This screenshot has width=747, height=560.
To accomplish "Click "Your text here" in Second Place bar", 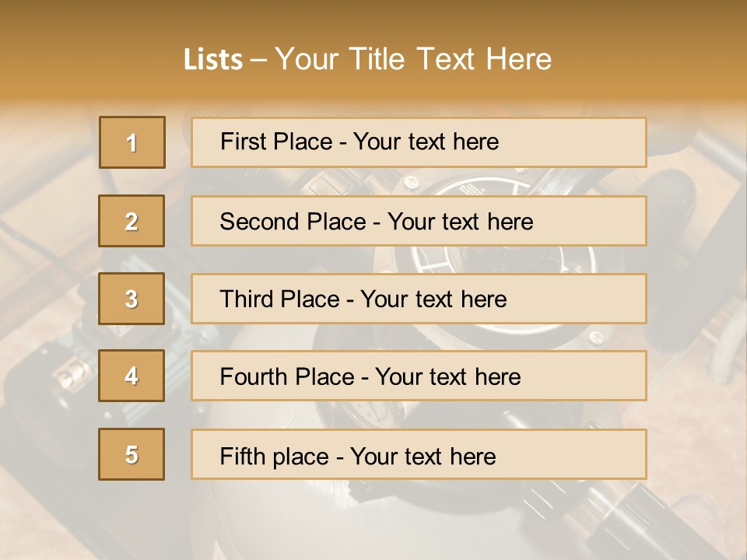I will pos(460,222).
